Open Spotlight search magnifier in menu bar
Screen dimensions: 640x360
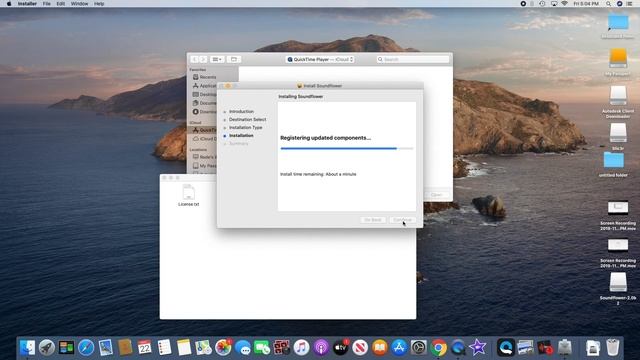tap(608, 4)
